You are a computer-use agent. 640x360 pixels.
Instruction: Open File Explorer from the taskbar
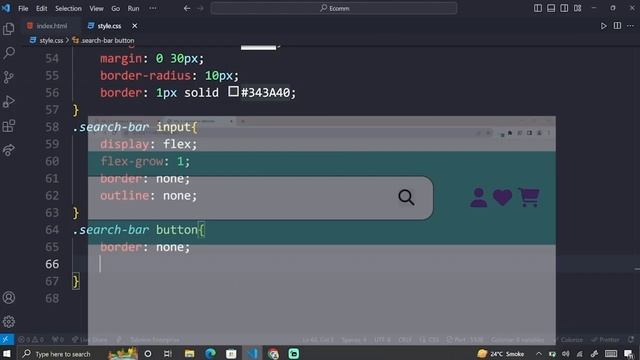click(189, 353)
